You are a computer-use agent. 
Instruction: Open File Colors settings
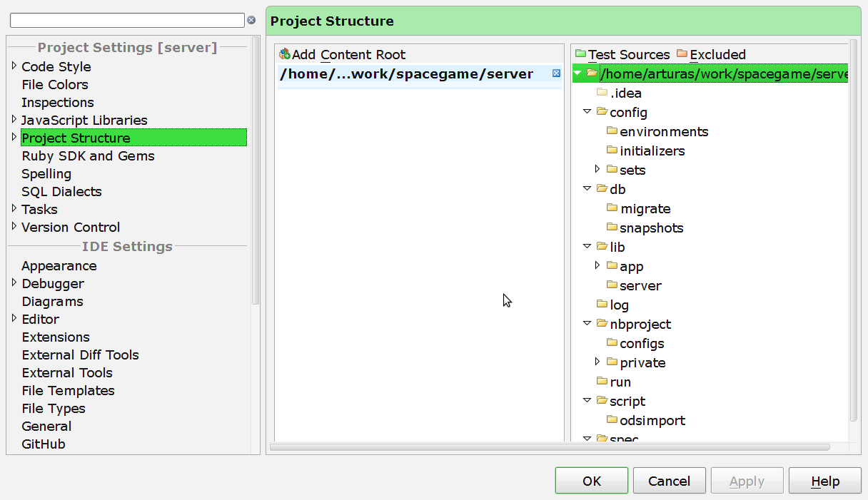(55, 84)
